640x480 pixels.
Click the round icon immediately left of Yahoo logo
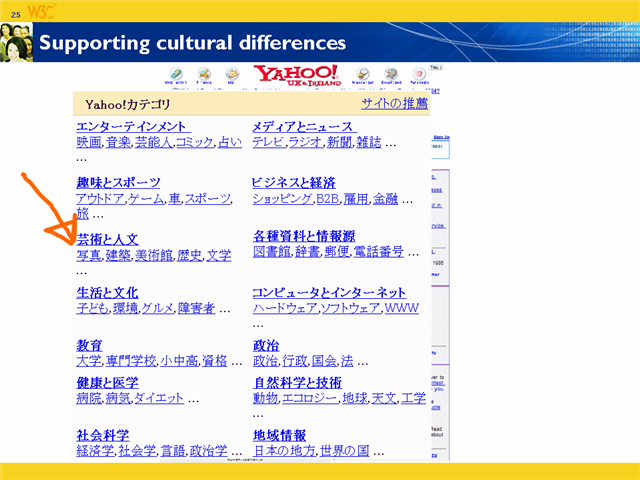click(232, 76)
